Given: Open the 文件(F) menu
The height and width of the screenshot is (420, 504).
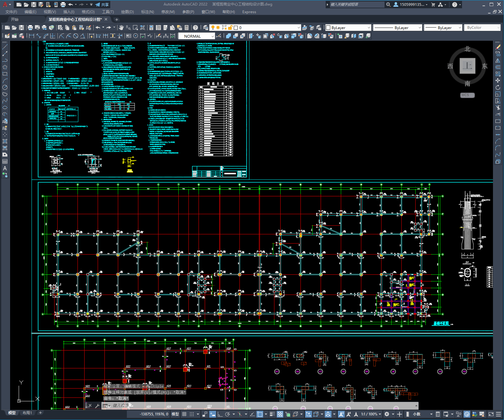Looking at the screenshot, I should point(11,12).
